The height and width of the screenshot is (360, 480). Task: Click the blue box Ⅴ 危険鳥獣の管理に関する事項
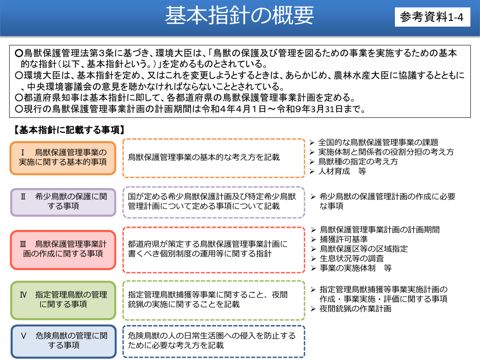tap(63, 341)
